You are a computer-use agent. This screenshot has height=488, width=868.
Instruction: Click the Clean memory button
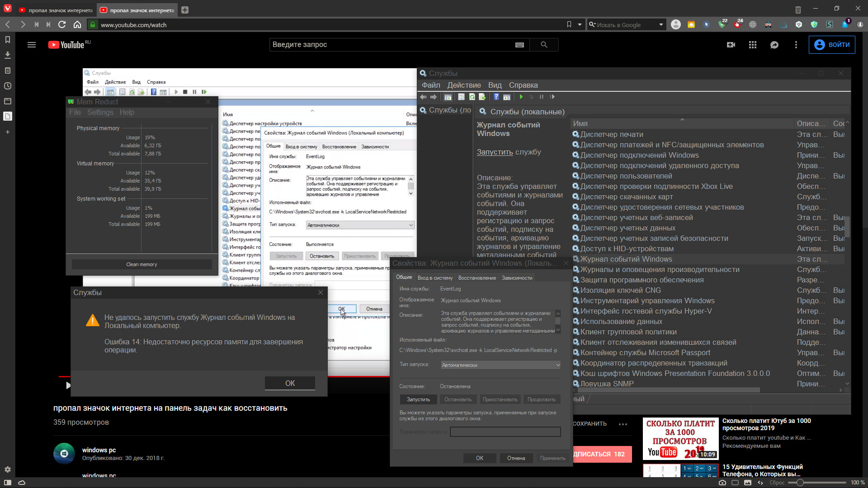point(142,264)
